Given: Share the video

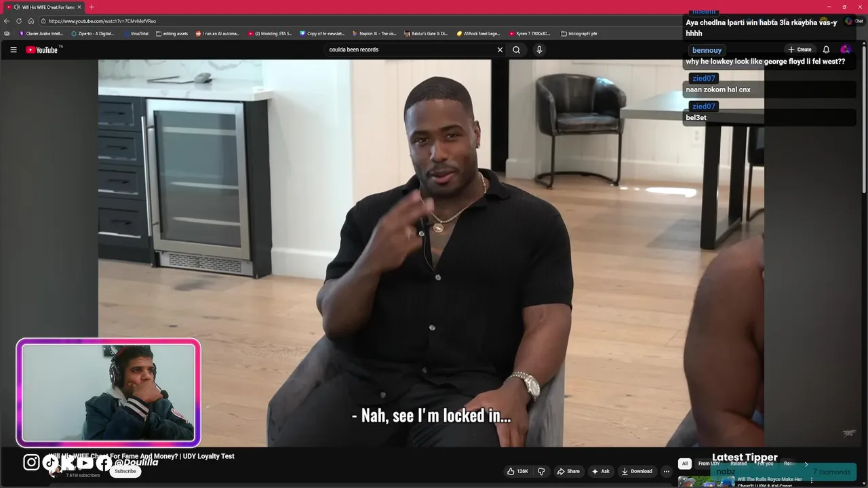Looking at the screenshot, I should pos(568,471).
